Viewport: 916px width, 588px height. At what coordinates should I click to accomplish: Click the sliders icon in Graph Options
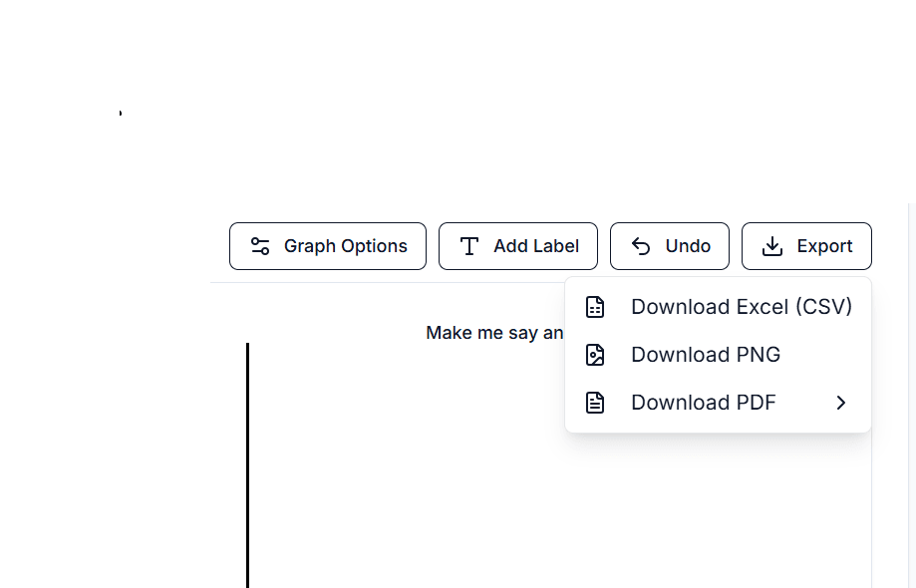point(260,246)
